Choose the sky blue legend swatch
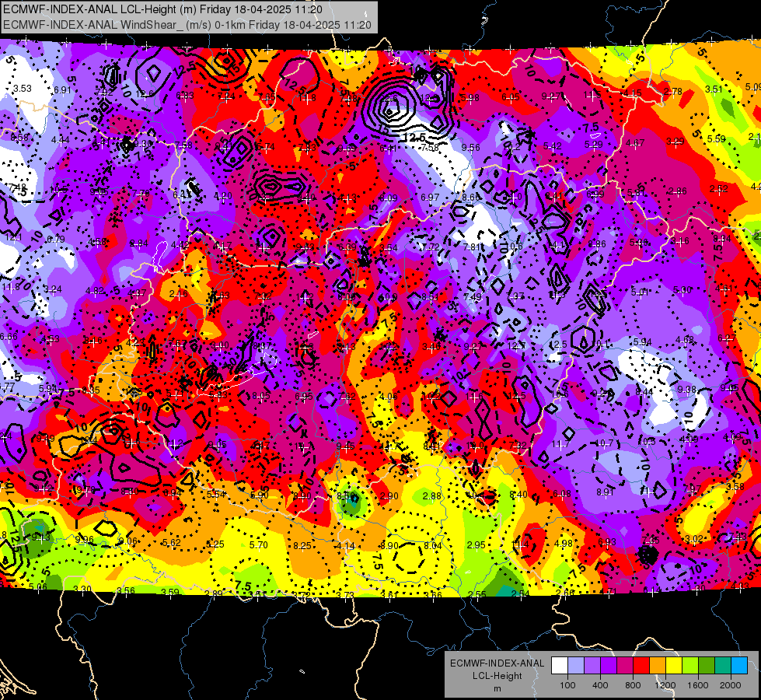Viewport: 761px width, 700px height. [x=739, y=666]
